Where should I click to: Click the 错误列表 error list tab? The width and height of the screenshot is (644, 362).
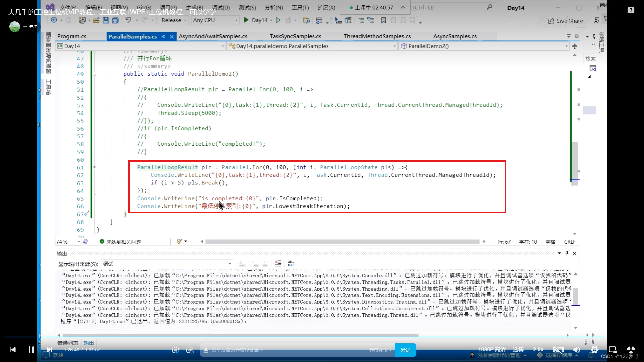(x=68, y=343)
